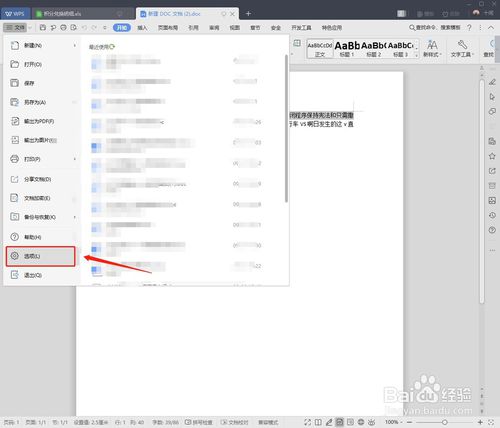Viewport: 500px width, 428px height.
Task: Click the gear icon for Options
Action: coord(14,256)
